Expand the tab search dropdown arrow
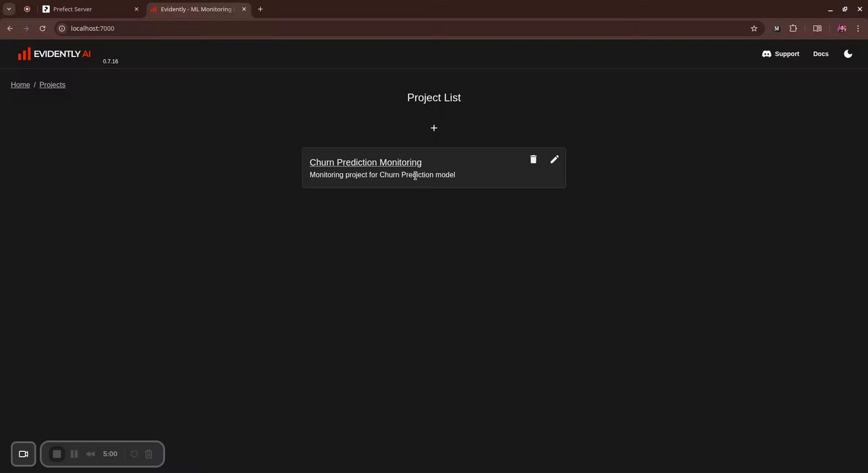Viewport: 868px width, 473px height. [9, 9]
